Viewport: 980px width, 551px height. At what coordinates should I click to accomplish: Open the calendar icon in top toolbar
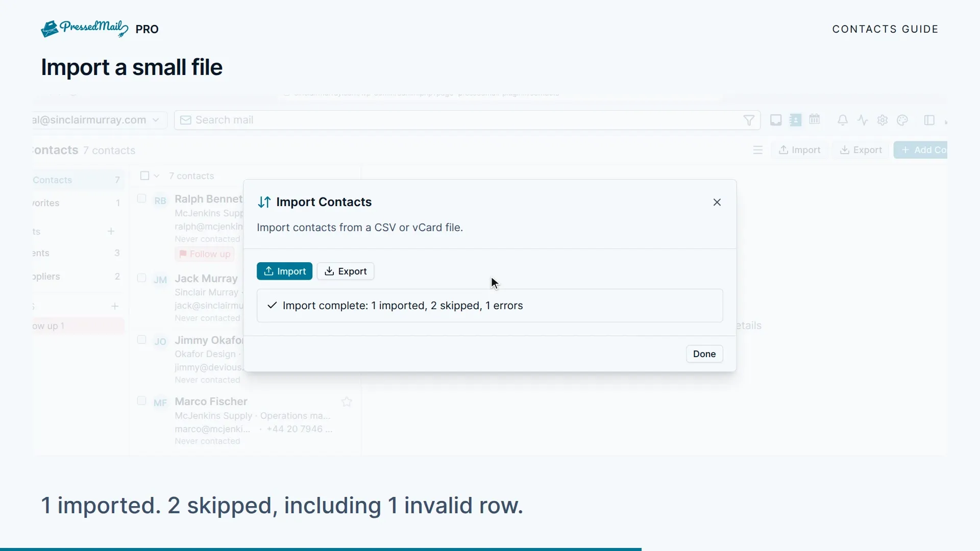pos(815,119)
